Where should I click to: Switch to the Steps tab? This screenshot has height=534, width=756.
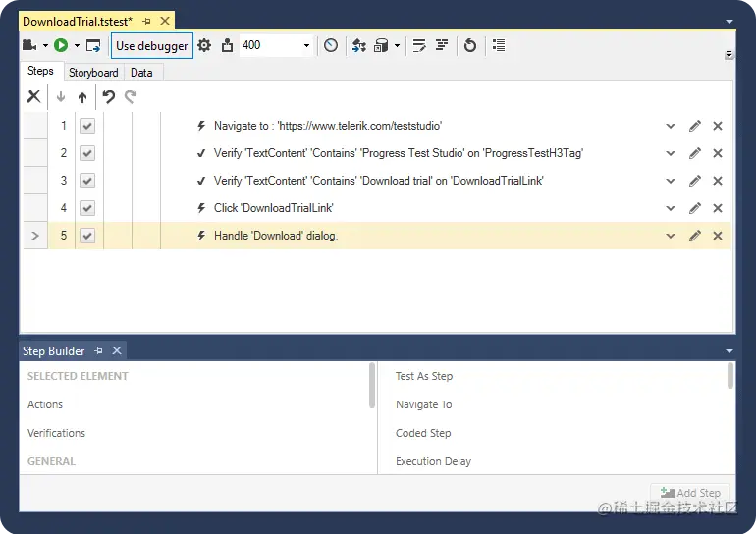click(40, 71)
